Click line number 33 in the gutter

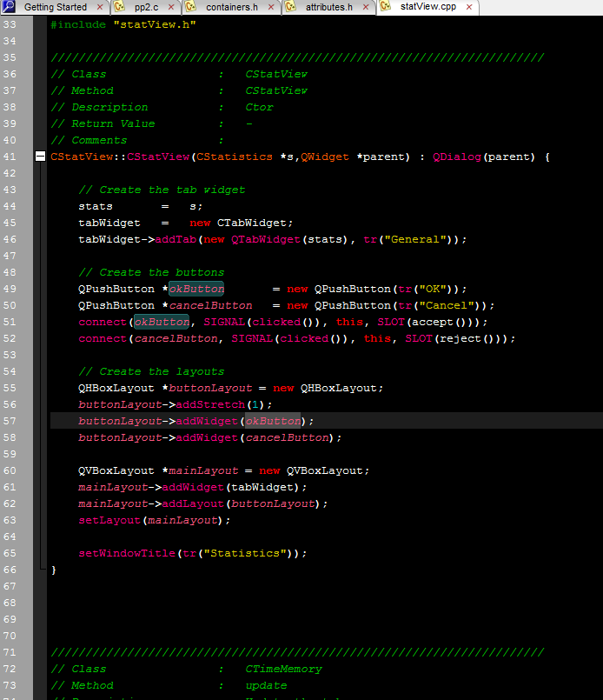[10, 24]
